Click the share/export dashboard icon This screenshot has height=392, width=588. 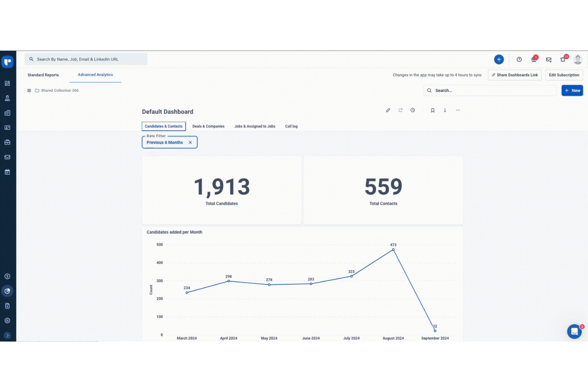click(x=400, y=110)
